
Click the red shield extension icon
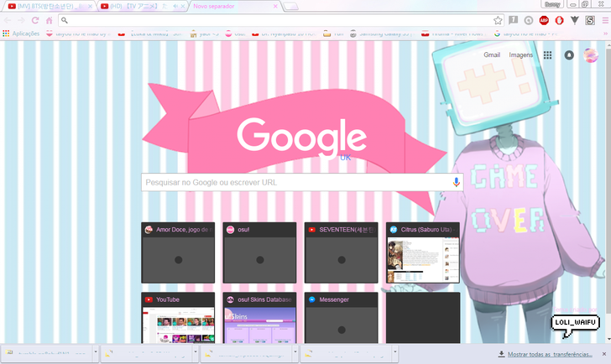click(x=559, y=20)
